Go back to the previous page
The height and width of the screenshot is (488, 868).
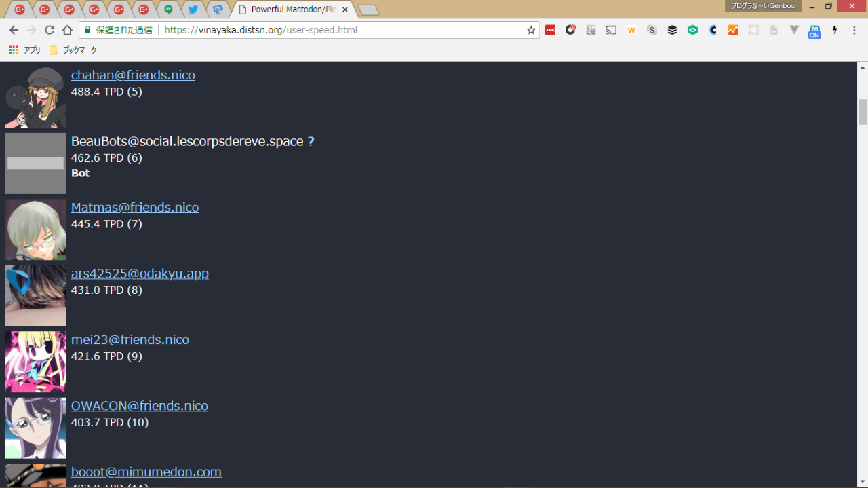pos(14,30)
